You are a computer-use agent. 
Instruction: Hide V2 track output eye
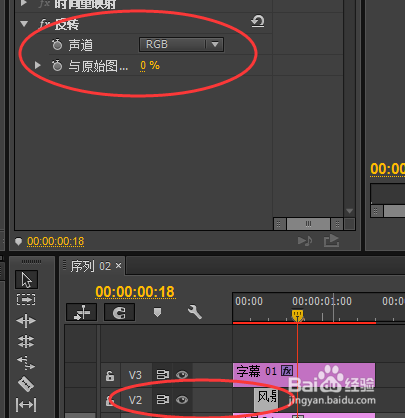point(182,399)
